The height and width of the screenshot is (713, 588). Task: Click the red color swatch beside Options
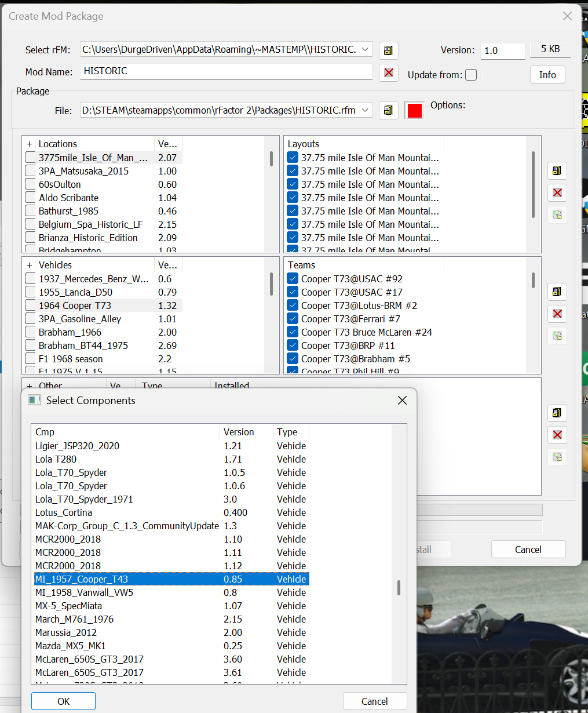[415, 110]
